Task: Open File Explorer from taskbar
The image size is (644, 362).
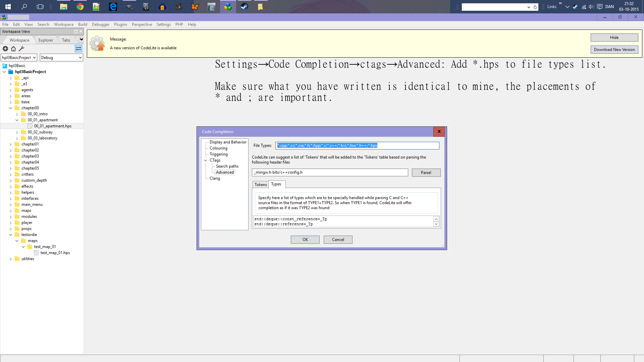Action: tap(64, 7)
